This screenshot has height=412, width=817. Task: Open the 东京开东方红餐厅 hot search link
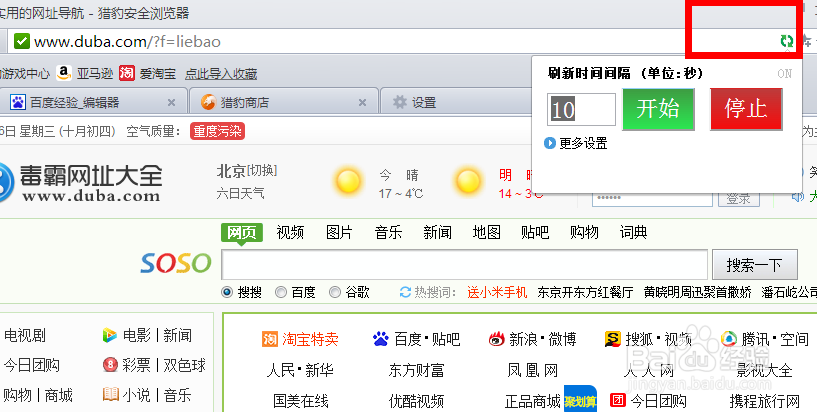click(585, 292)
